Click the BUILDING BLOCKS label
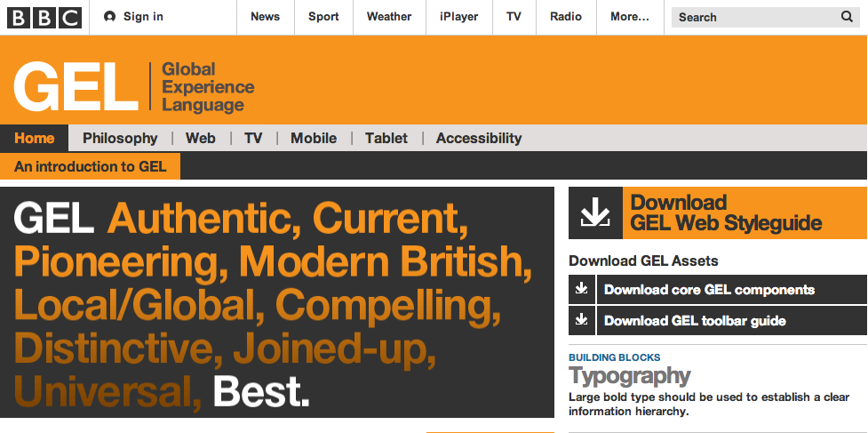Image resolution: width=868 pixels, height=433 pixels. [x=615, y=357]
